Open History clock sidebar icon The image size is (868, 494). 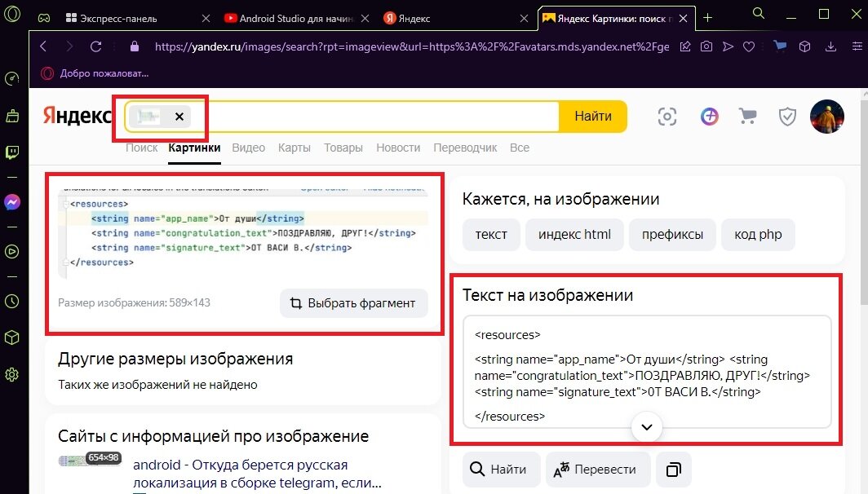12,302
